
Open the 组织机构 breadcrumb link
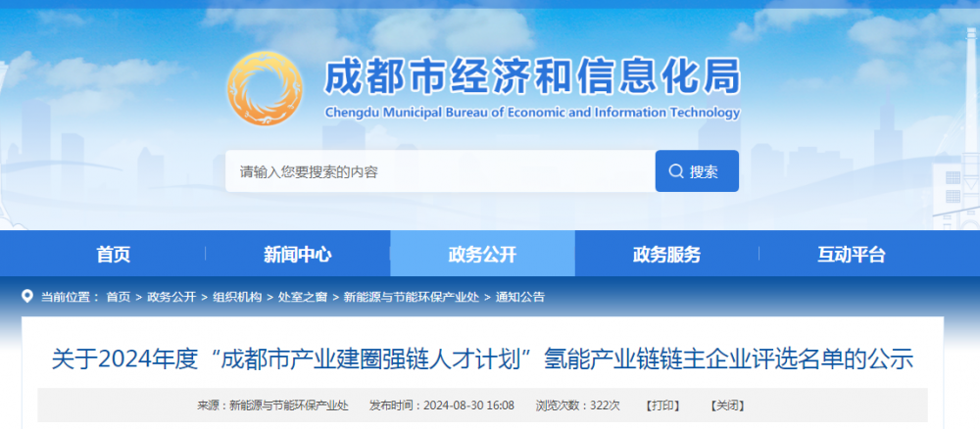[237, 297]
